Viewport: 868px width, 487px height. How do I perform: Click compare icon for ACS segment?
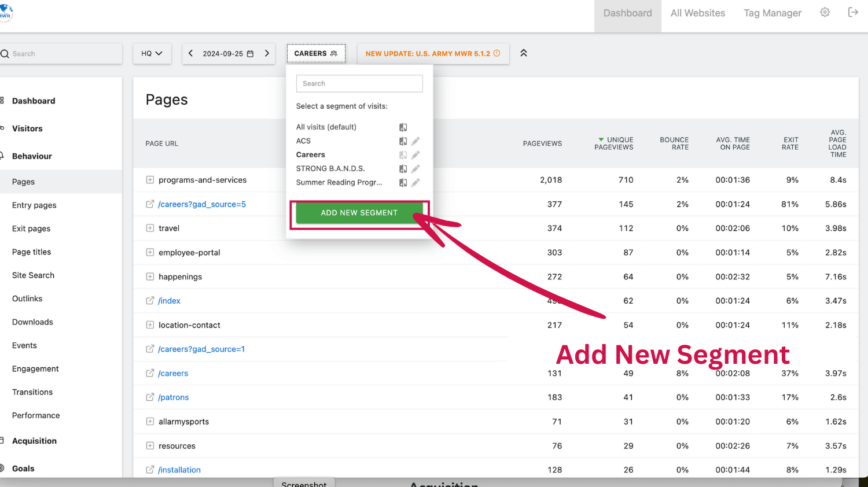tap(403, 141)
